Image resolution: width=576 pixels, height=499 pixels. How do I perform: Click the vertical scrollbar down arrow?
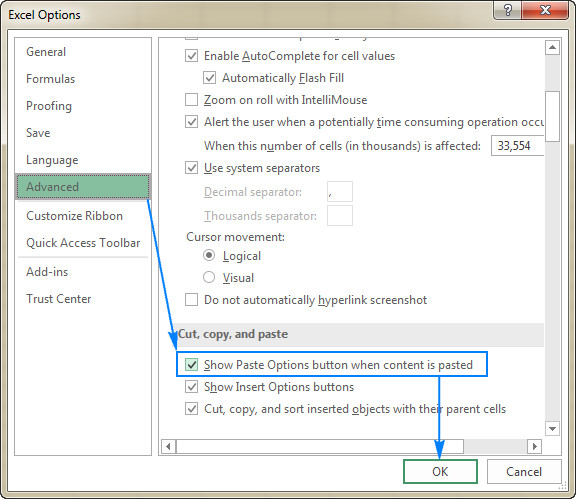[x=552, y=428]
